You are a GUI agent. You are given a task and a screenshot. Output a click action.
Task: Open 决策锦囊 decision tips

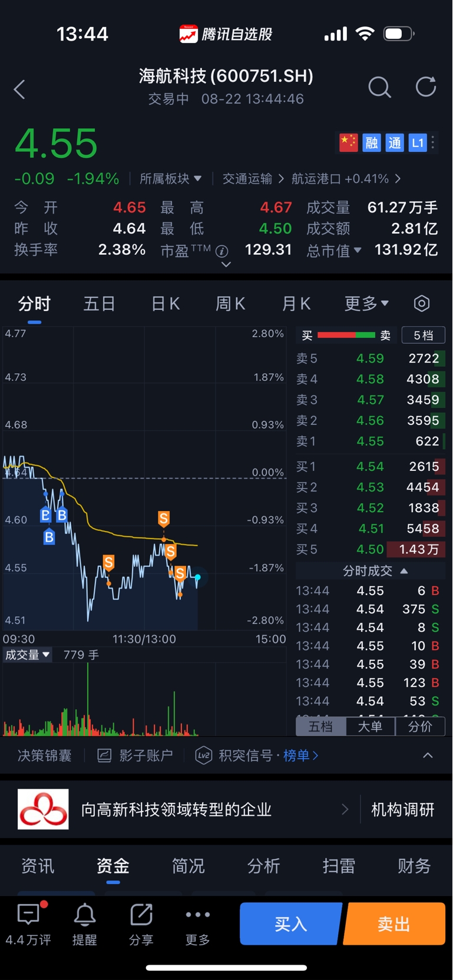coord(45,756)
